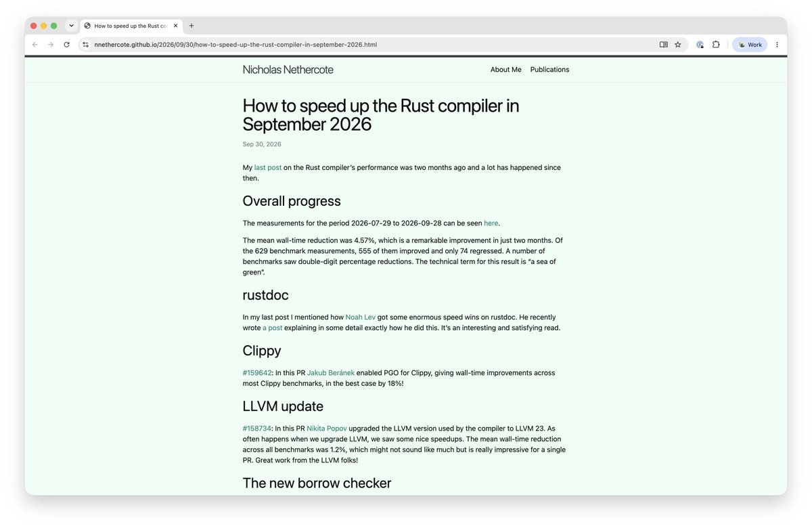This screenshot has width=812, height=528.
Task: Click the 'LLVM update' heading
Action: pyautogui.click(x=283, y=406)
